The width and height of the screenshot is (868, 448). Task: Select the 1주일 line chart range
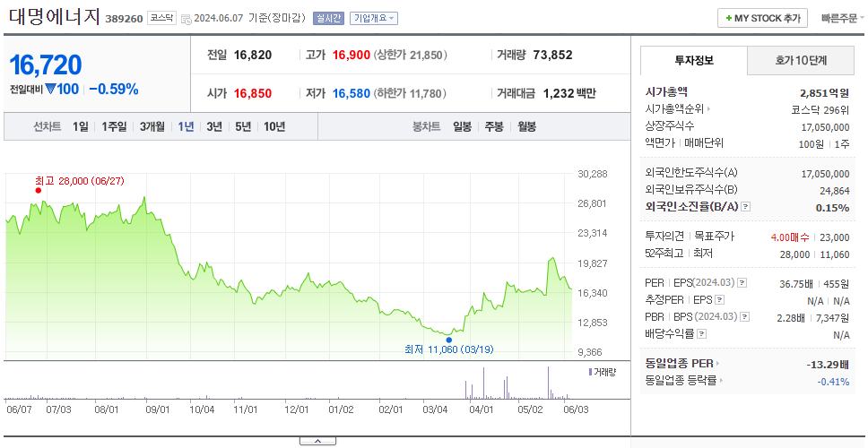coord(114,126)
